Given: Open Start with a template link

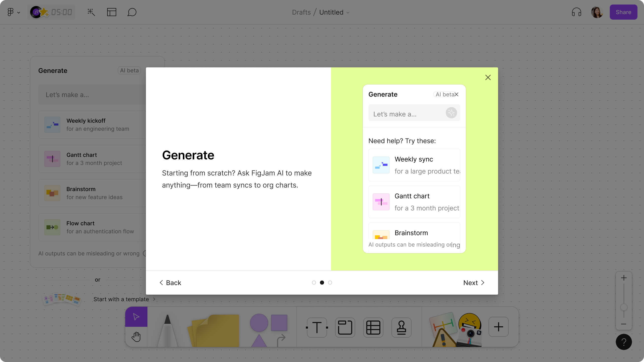Looking at the screenshot, I should point(125,299).
